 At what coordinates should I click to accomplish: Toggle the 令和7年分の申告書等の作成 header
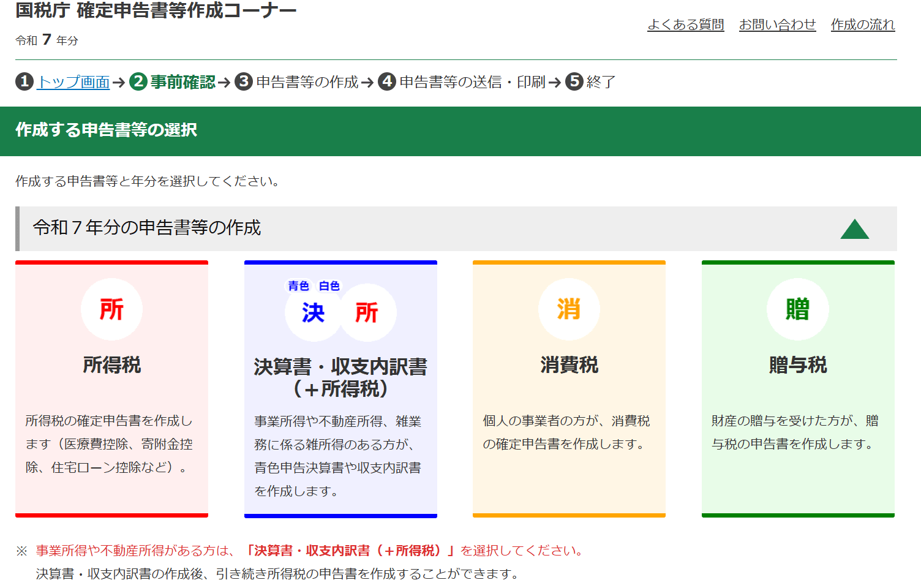point(147,228)
